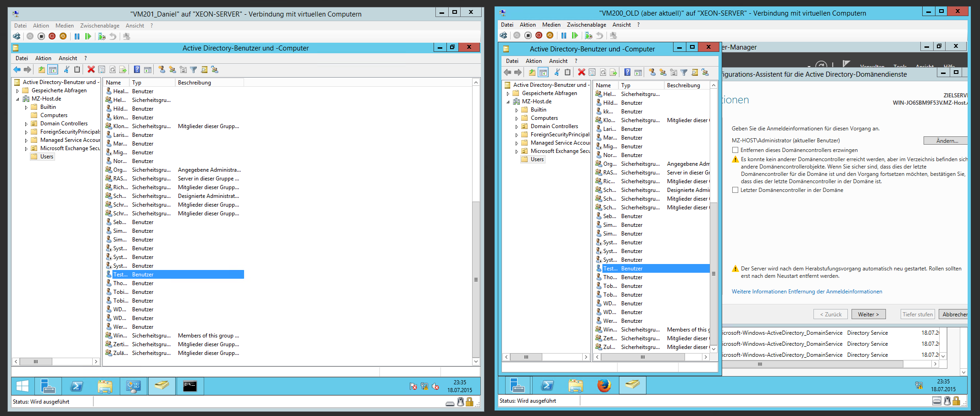Click red shut down icon in VM200_OLD toolbar
The height and width of the screenshot is (416, 980).
coord(539,35)
